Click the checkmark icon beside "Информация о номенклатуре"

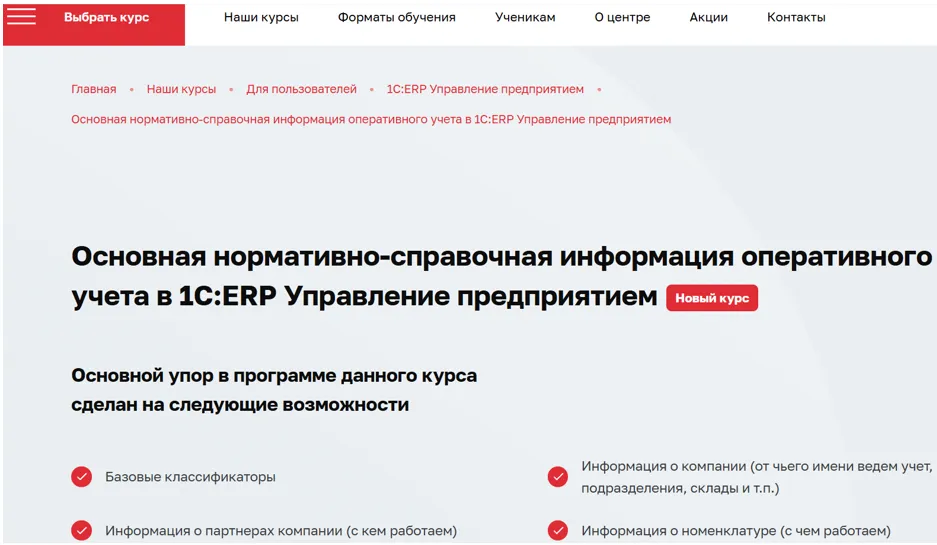pyautogui.click(x=558, y=531)
